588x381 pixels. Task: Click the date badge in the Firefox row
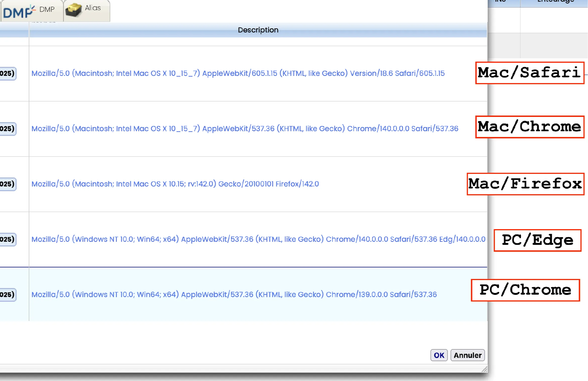[x=8, y=184]
